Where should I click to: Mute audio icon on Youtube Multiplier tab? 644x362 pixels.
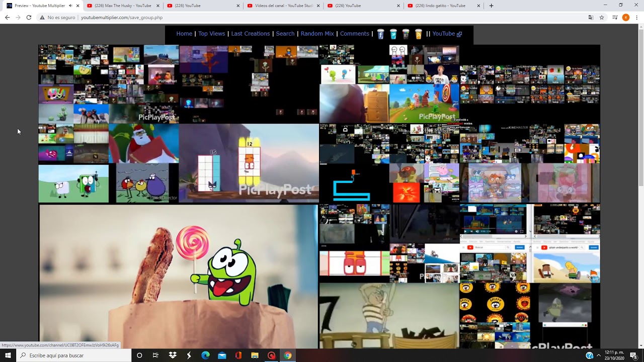pos(70,6)
